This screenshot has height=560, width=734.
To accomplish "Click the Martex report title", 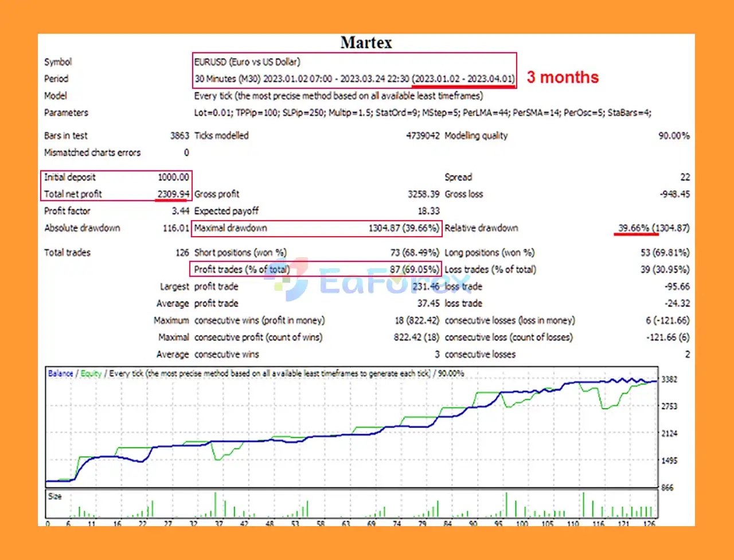I will pos(366,43).
